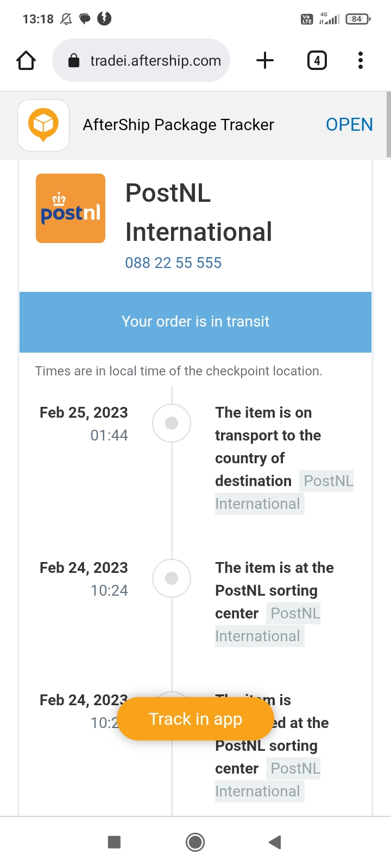This screenshot has height=868, width=391.
Task: Tap the lock icon in address bar
Action: (74, 61)
